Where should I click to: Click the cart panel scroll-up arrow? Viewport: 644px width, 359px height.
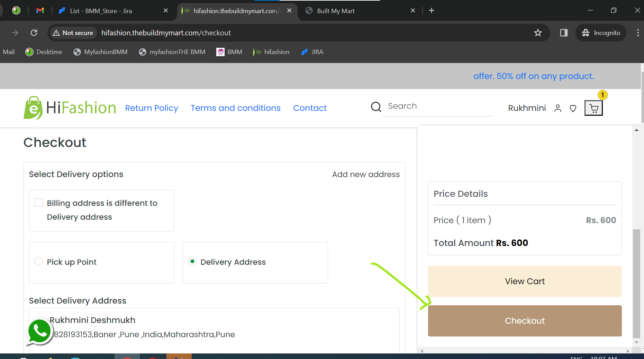(x=636, y=130)
